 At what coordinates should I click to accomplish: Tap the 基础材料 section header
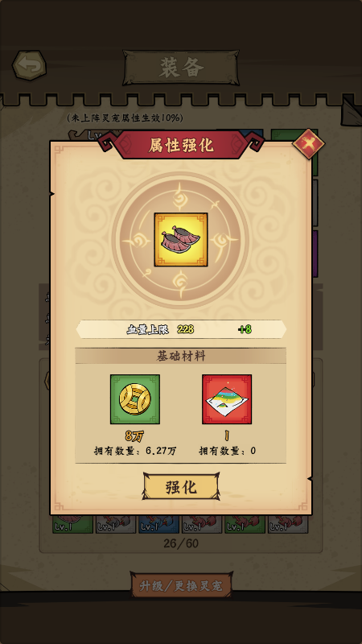(x=180, y=356)
